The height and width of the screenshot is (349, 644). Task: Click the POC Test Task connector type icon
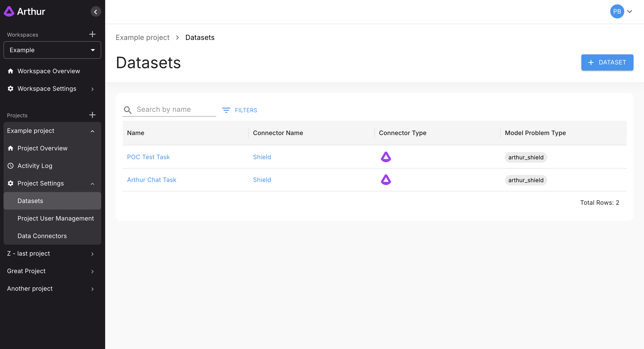pos(386,157)
